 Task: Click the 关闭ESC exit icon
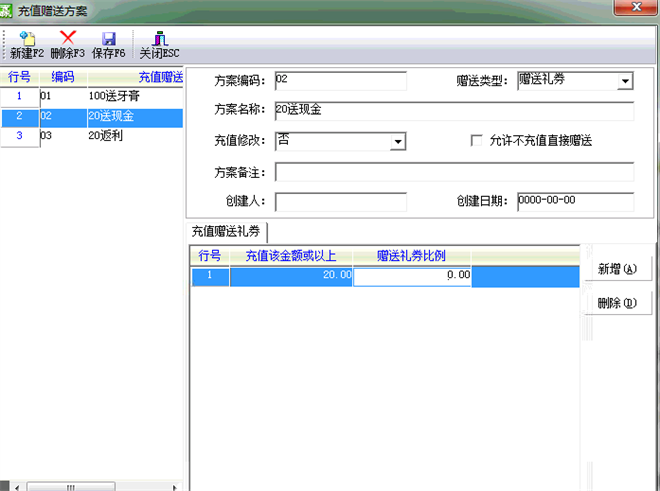pyautogui.click(x=160, y=38)
